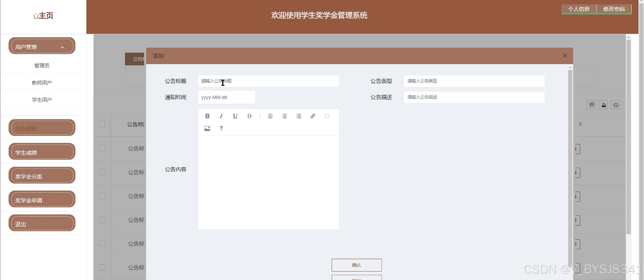
Task: Toggle bold in the announcement editor
Action: (207, 116)
